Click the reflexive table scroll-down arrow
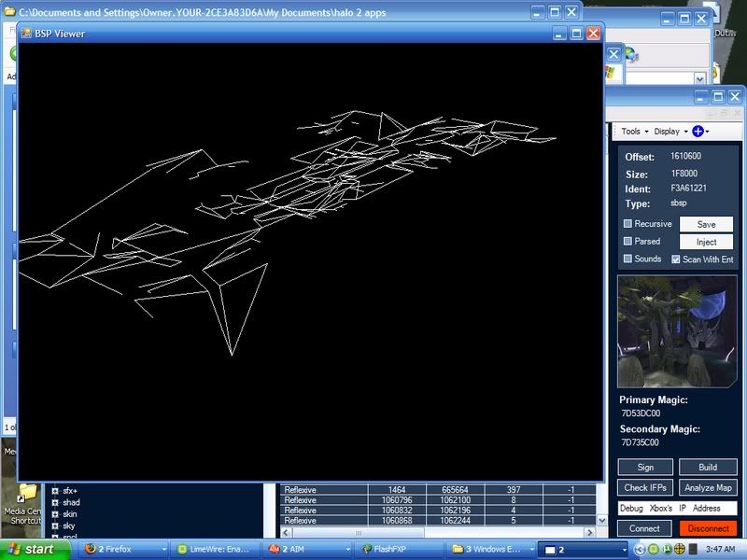 [601, 521]
